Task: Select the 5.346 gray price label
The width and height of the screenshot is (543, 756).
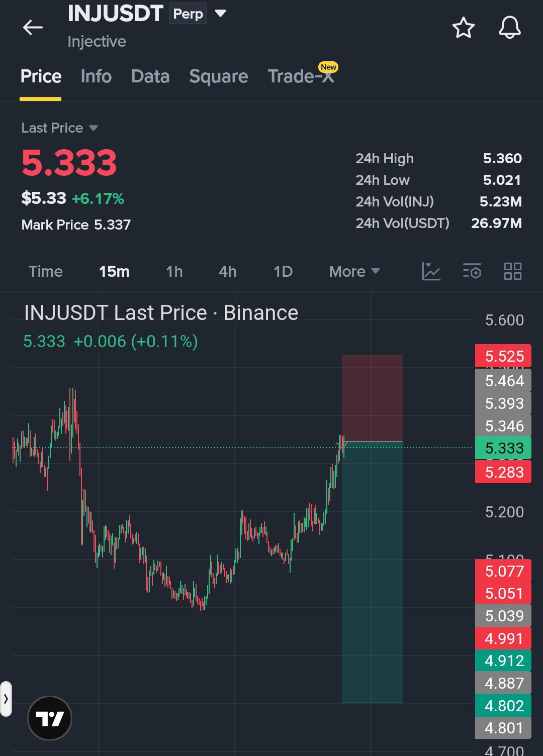Action: pyautogui.click(x=503, y=426)
